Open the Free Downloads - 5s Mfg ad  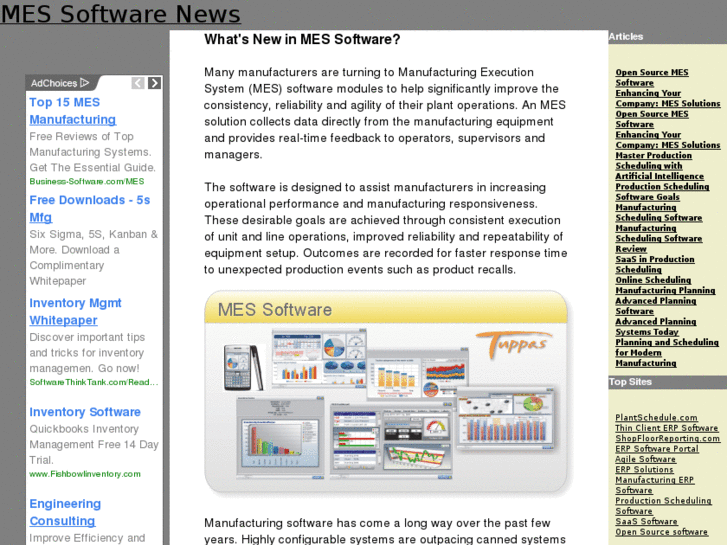pyautogui.click(x=89, y=209)
